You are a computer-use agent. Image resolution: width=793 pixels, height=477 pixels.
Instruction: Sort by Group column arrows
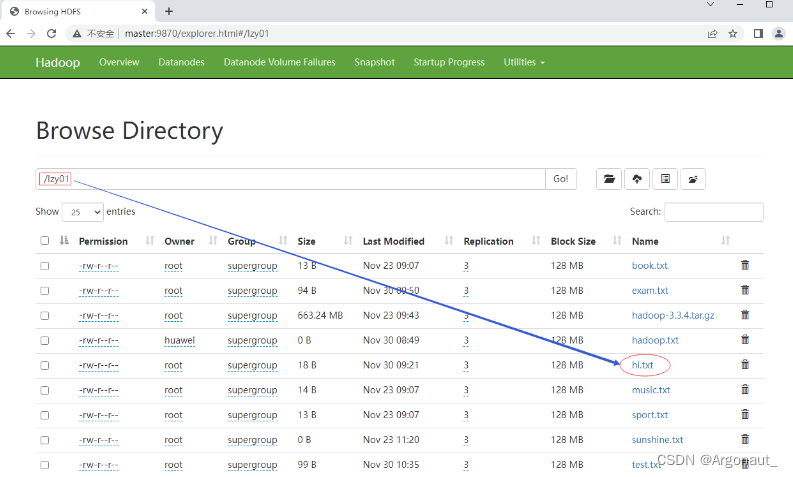pyautogui.click(x=283, y=241)
